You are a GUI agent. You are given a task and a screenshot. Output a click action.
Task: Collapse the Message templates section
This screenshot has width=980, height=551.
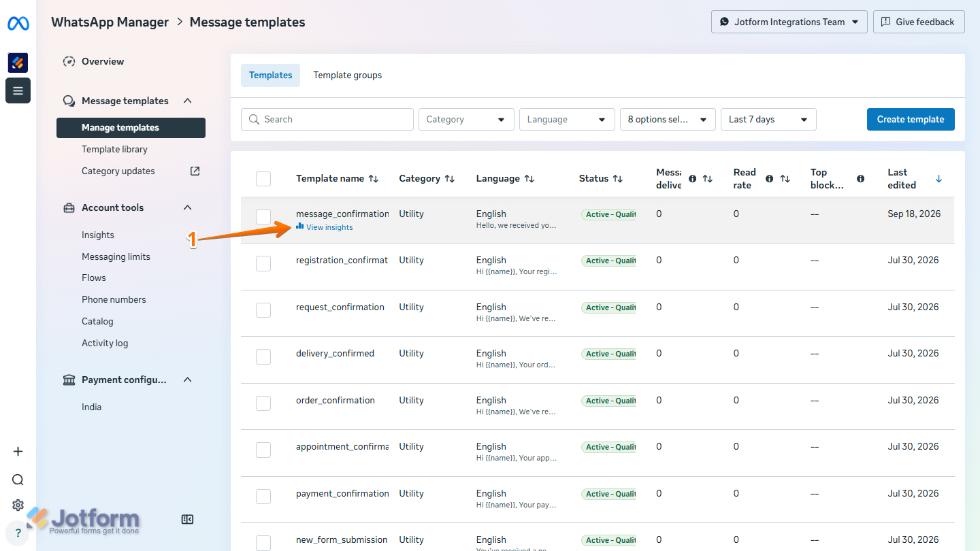(x=188, y=101)
